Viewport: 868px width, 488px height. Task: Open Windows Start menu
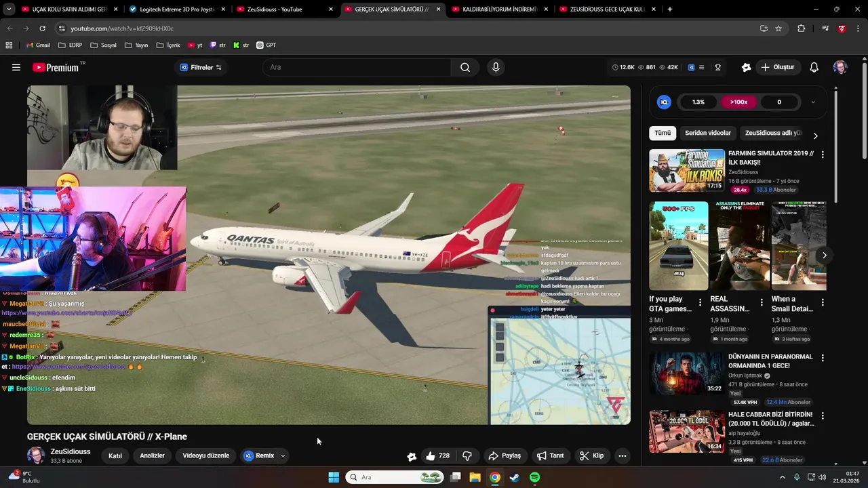tap(334, 477)
